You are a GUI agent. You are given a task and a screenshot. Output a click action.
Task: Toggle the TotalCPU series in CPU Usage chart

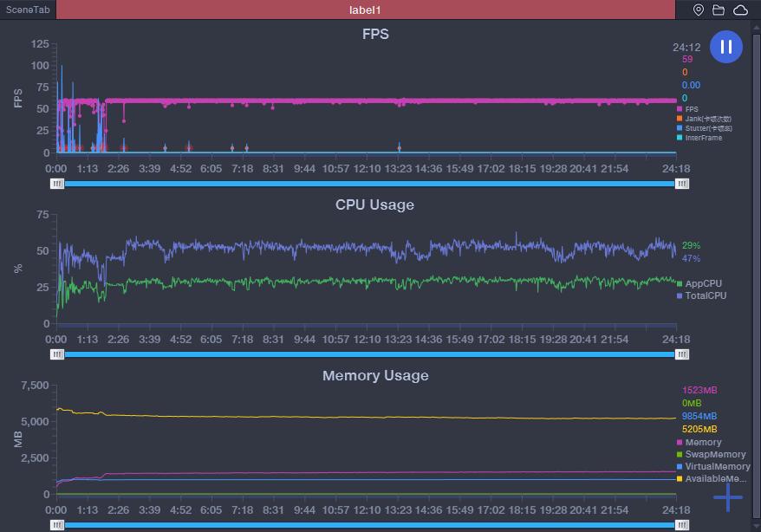coord(680,295)
